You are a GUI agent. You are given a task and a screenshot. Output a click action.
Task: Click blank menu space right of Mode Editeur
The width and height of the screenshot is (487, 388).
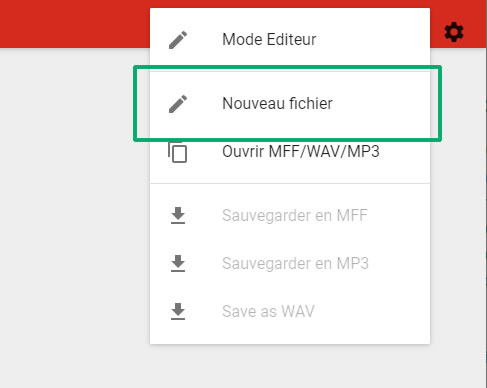pos(372,40)
